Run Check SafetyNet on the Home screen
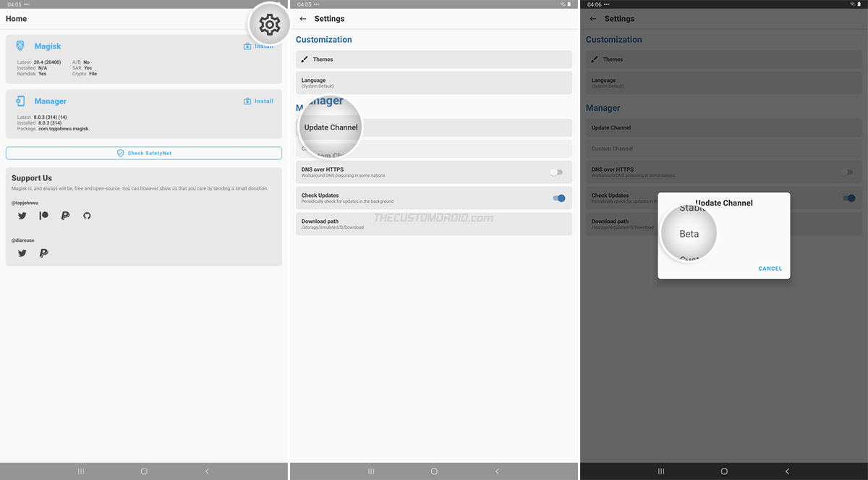Image resolution: width=868 pixels, height=480 pixels. coord(144,153)
